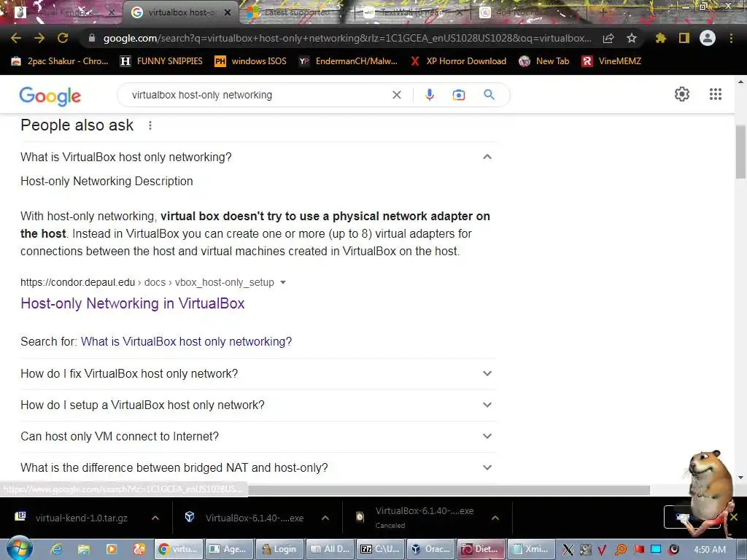
Task: Submit search with magnifying glass icon
Action: tap(489, 95)
